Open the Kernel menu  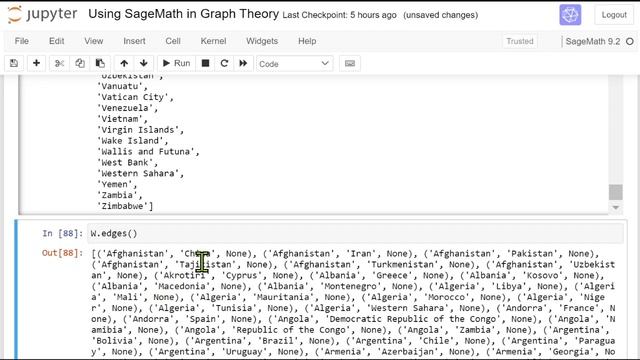tap(213, 41)
